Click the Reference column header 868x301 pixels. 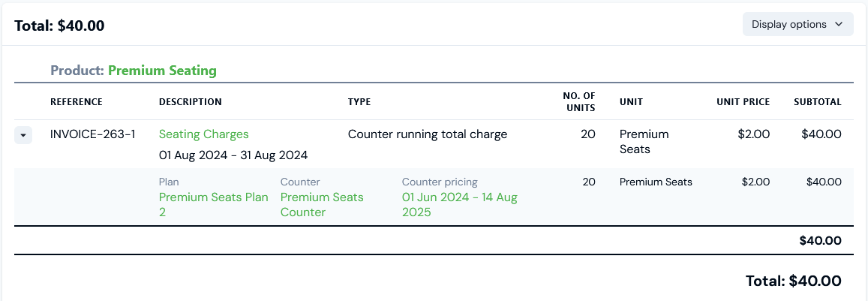click(x=77, y=102)
